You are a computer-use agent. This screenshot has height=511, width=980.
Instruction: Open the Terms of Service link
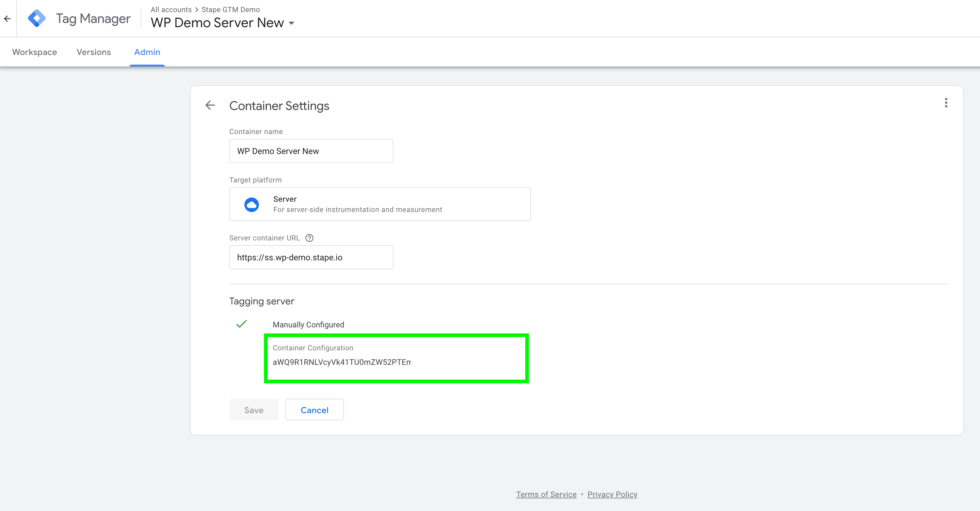546,494
